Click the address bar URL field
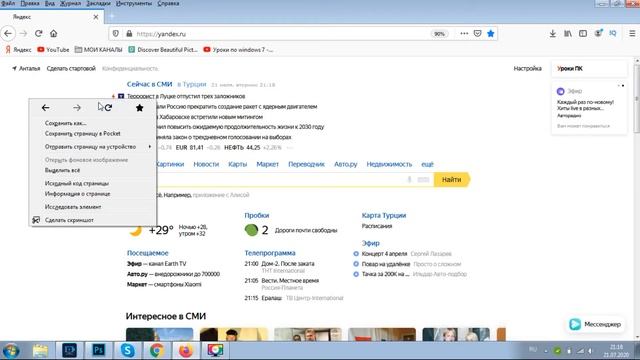Screen dimensions: 640x360 (282, 34)
